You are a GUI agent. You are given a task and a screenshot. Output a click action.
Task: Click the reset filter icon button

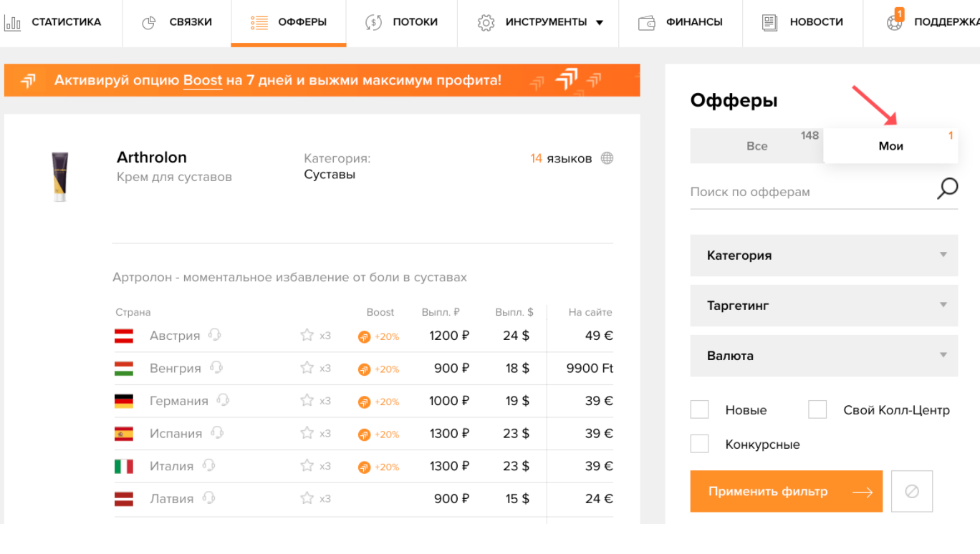(911, 491)
